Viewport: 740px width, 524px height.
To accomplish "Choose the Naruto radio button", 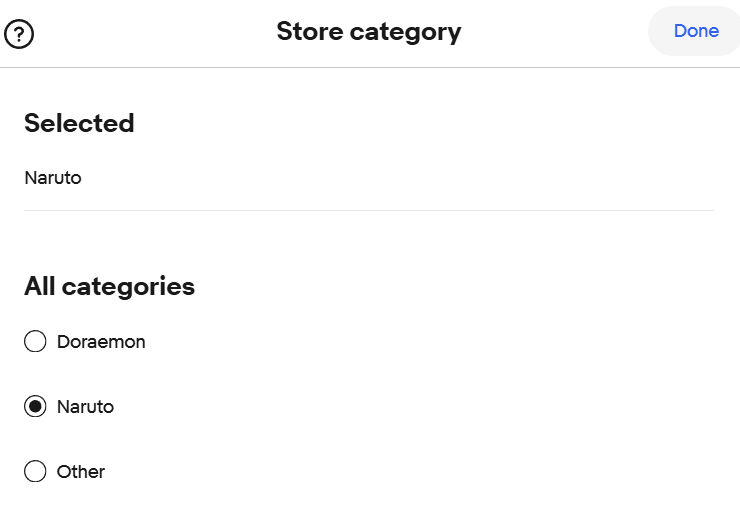I will [35, 407].
